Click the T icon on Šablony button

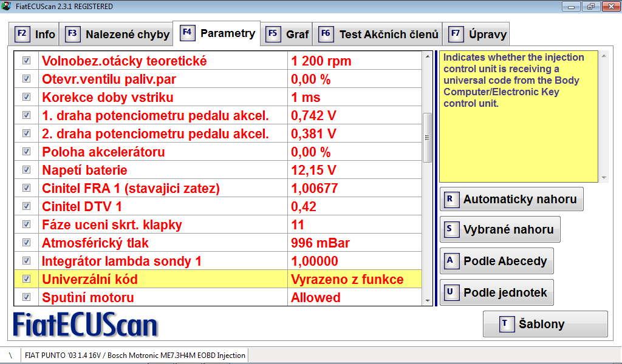(x=505, y=324)
